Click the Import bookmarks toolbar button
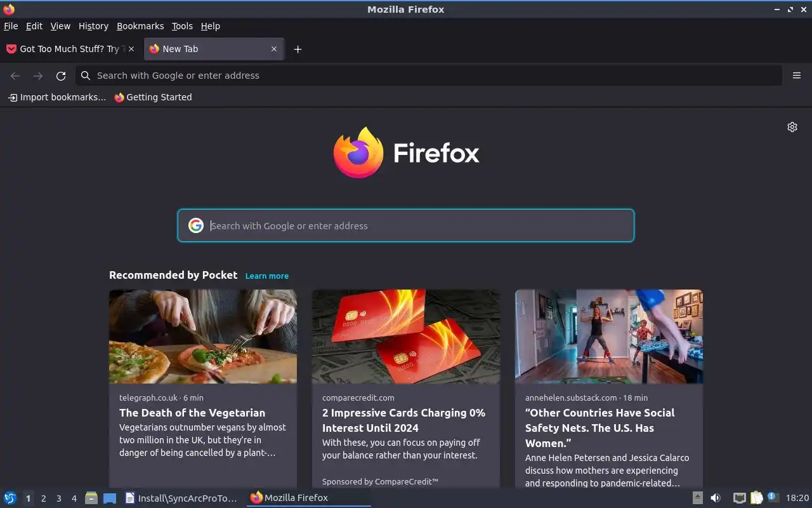Image resolution: width=812 pixels, height=508 pixels. 57,97
